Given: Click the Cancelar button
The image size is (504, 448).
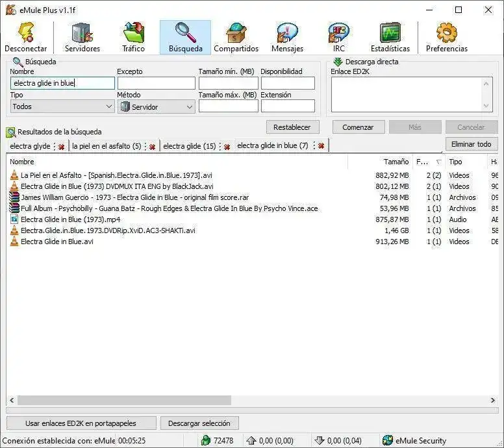Looking at the screenshot, I should [472, 127].
